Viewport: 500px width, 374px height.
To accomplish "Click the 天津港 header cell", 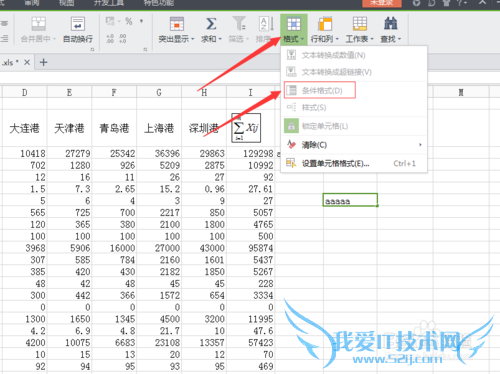I will 69,128.
